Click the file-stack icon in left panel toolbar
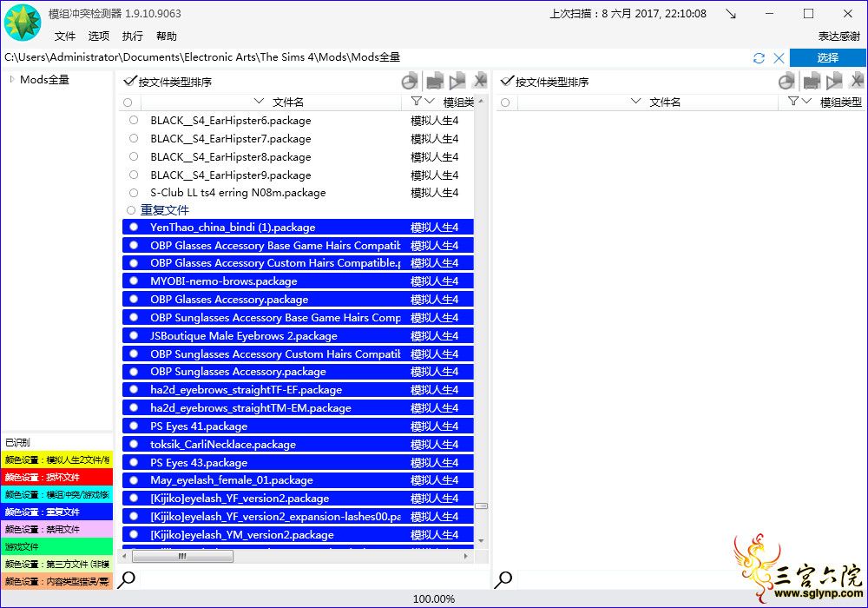868x608 pixels. coord(435,82)
